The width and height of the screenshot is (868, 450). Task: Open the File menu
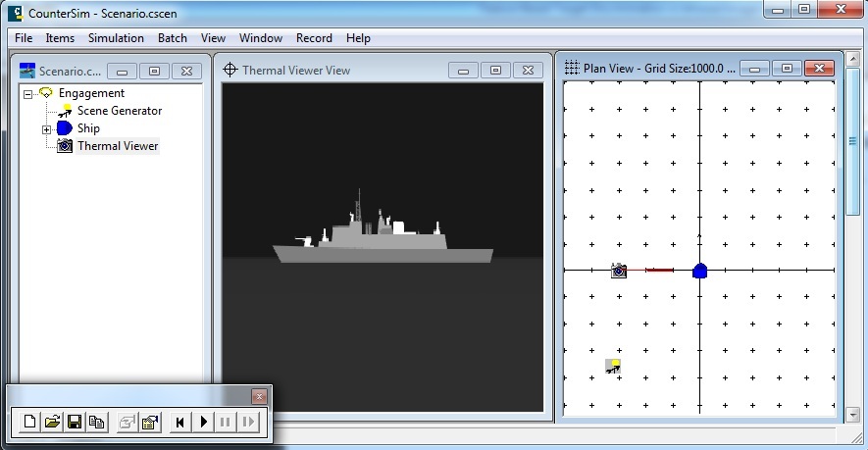tap(24, 38)
